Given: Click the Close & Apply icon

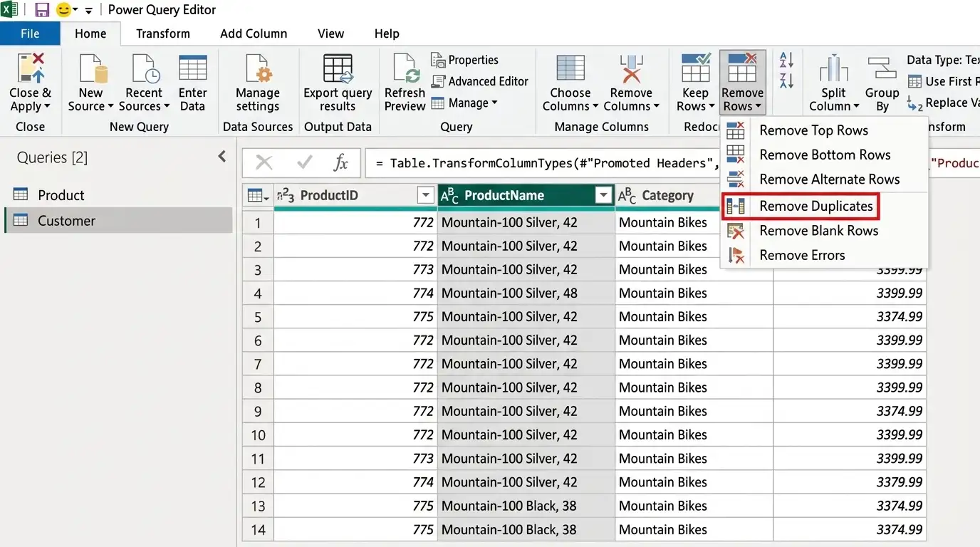Looking at the screenshot, I should [x=31, y=68].
